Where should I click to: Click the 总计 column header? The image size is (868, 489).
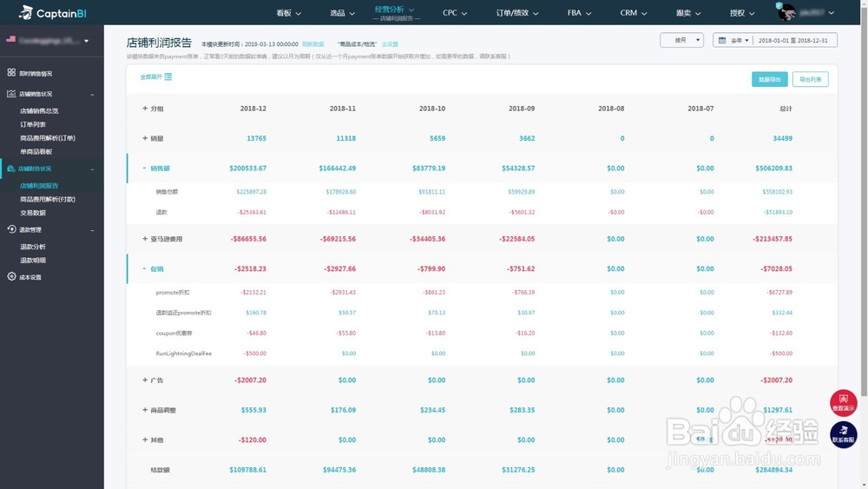(x=786, y=109)
